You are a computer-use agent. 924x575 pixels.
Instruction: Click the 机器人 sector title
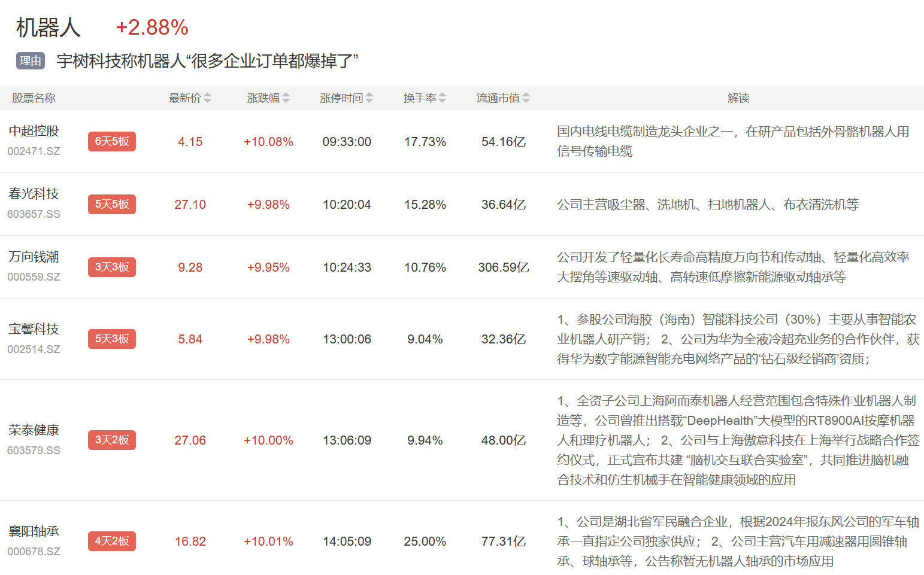[x=49, y=28]
